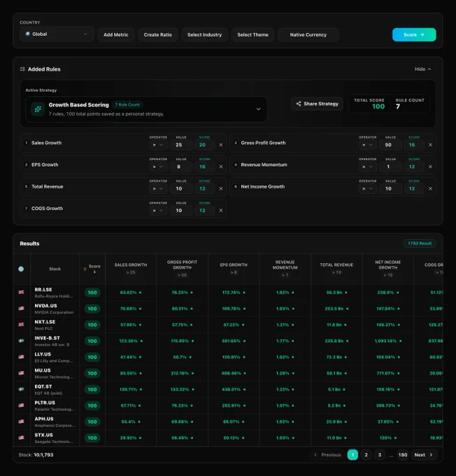Open the Revenue Momentum operator dropdown

367,167
